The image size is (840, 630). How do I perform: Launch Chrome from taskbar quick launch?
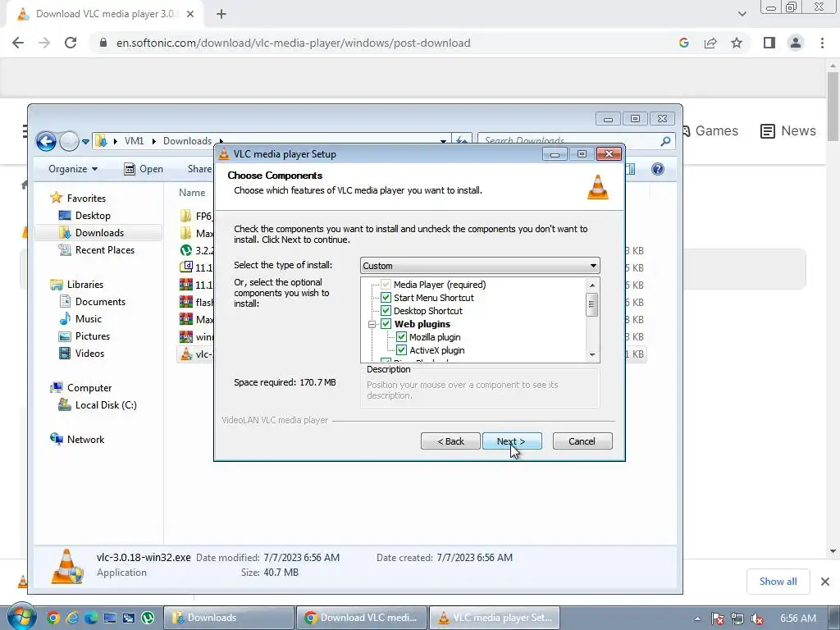[53, 618]
